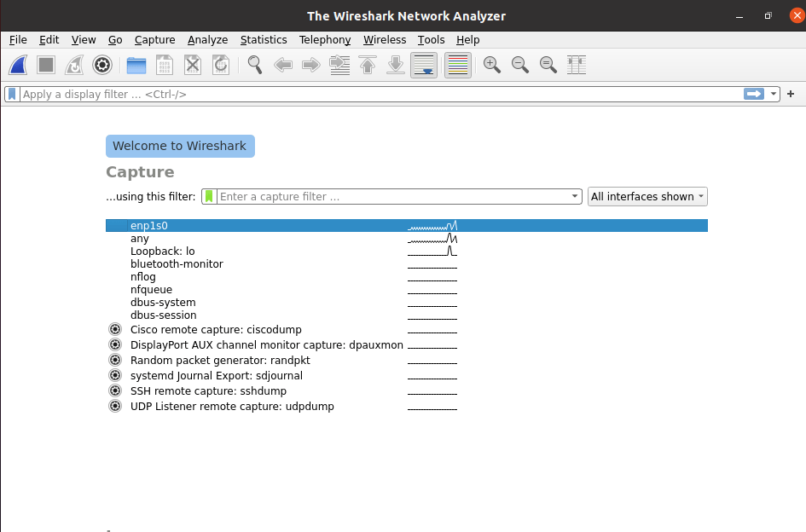Viewport: 806px width, 532px height.
Task: Open randpkt interface settings gear
Action: click(115, 361)
